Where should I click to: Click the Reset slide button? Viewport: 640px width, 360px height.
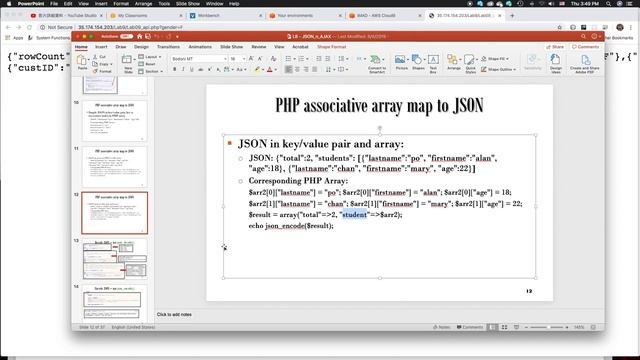pos(147,64)
